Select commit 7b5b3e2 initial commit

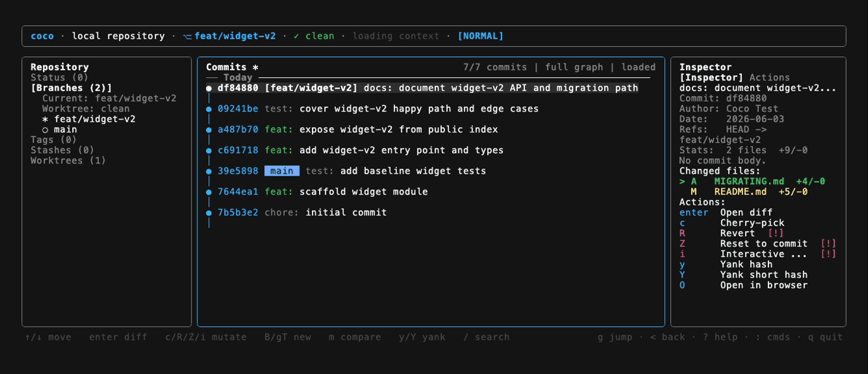click(296, 212)
